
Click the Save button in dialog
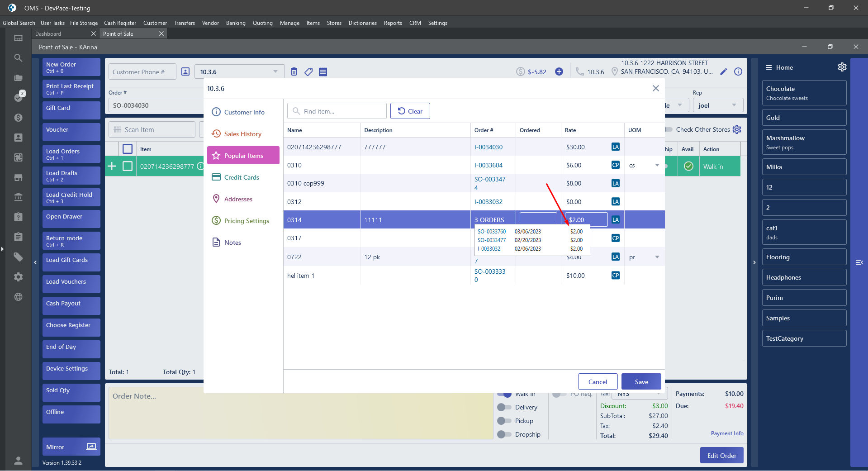[x=641, y=381]
